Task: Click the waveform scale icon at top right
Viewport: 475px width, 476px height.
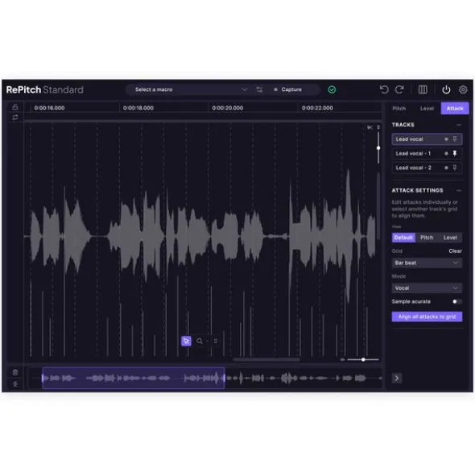Action: [370, 127]
